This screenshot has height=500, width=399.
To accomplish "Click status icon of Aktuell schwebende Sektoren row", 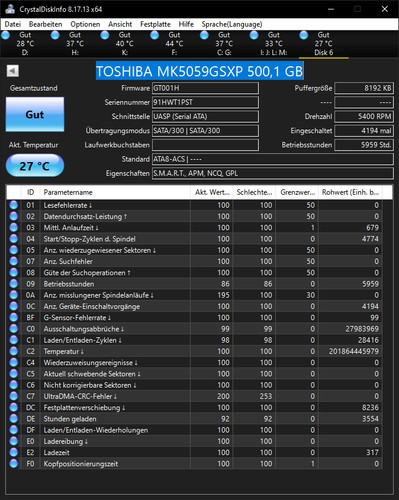I will point(14,374).
